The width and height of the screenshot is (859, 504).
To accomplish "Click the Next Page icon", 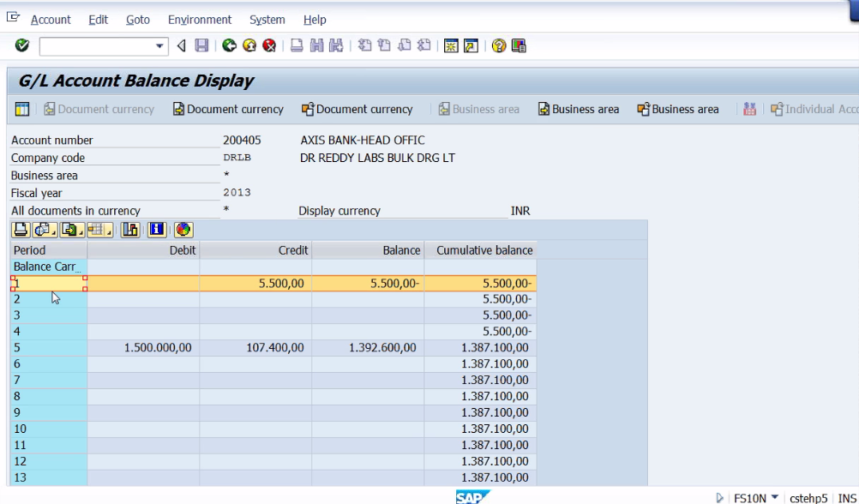I will pyautogui.click(x=405, y=45).
